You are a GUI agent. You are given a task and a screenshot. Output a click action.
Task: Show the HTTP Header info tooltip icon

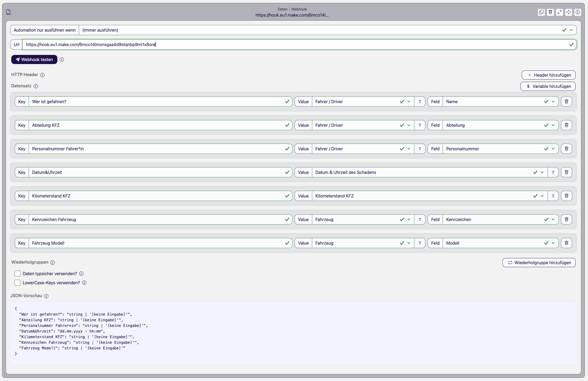42,75
